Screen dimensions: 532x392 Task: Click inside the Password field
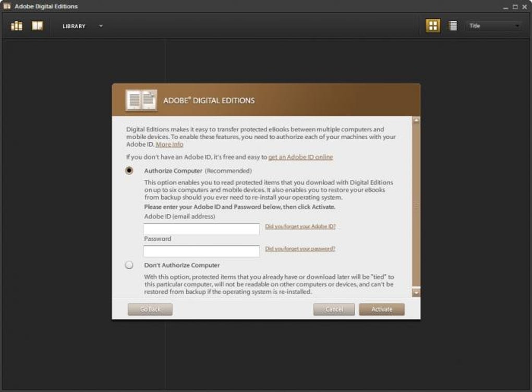tap(201, 250)
